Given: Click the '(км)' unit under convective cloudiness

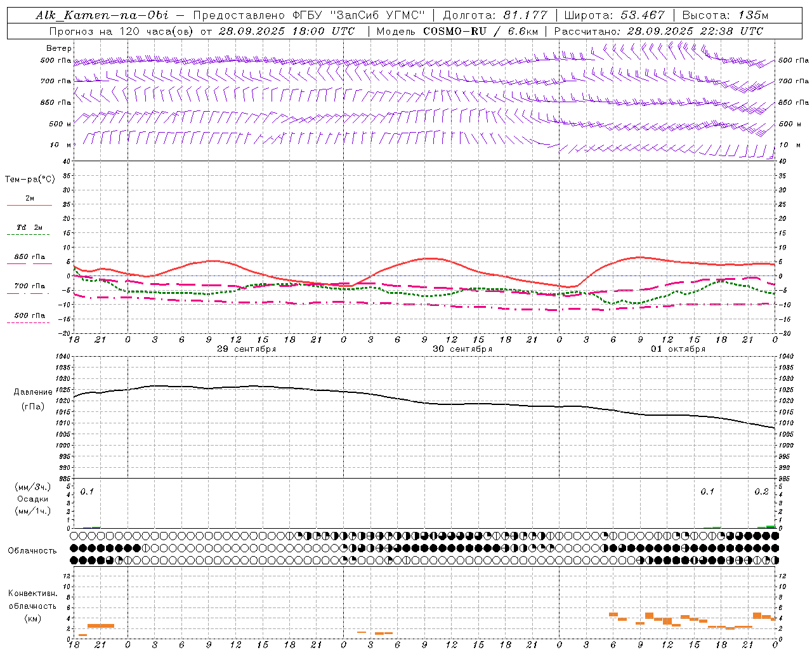Looking at the screenshot, I should [x=33, y=618].
